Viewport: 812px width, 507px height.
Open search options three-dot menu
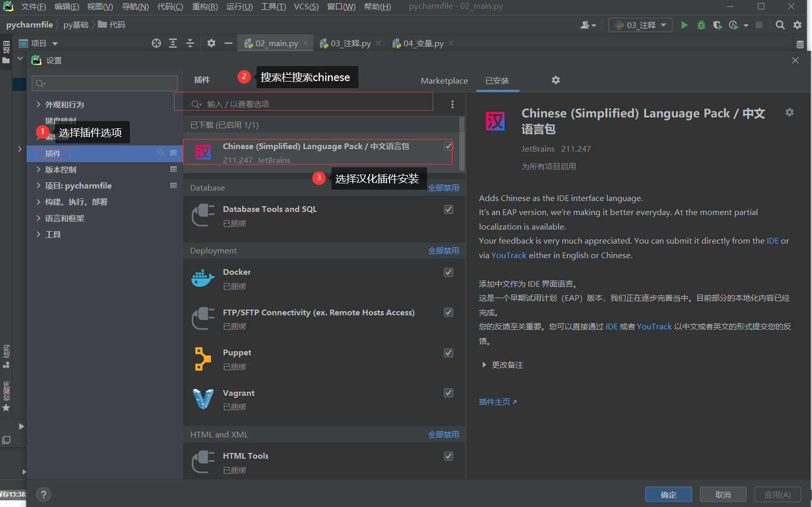(452, 104)
